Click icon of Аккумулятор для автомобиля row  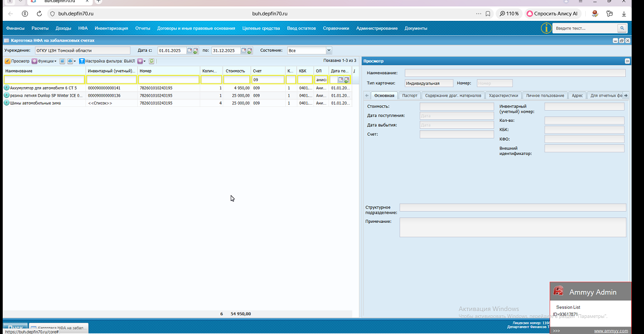point(6,88)
